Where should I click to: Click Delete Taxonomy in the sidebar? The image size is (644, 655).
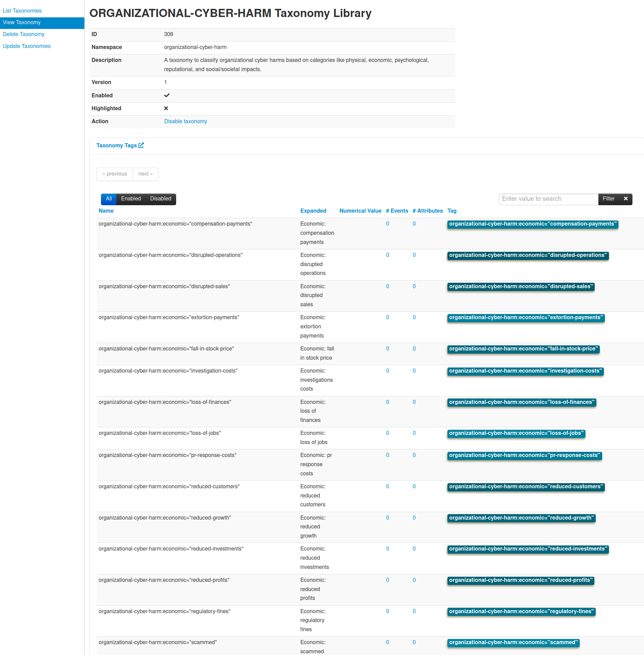pyautogui.click(x=23, y=34)
